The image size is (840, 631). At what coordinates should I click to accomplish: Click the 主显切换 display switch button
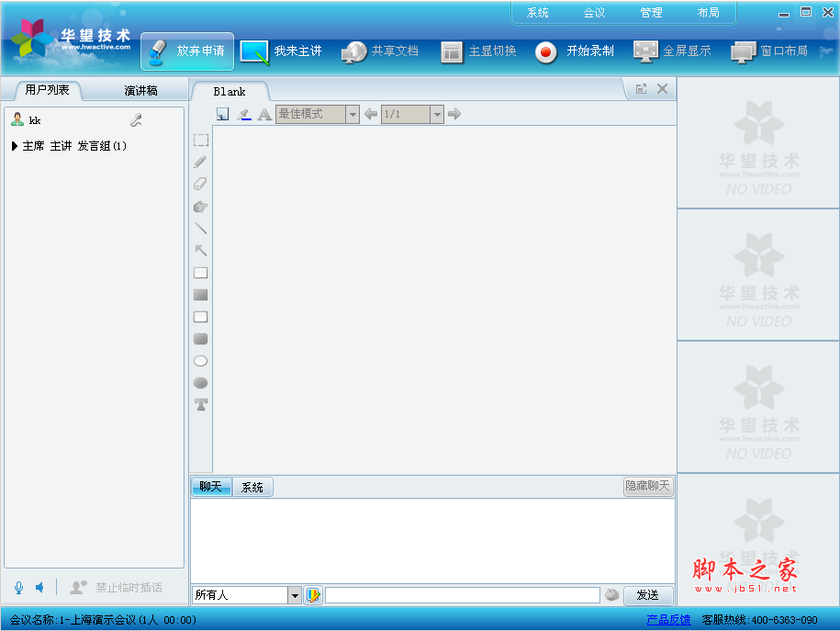coord(478,51)
